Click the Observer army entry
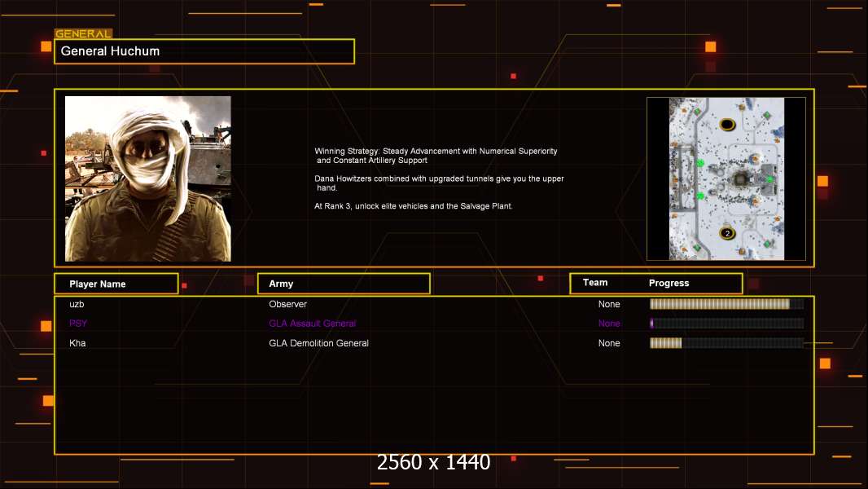The image size is (868, 489). 288,304
